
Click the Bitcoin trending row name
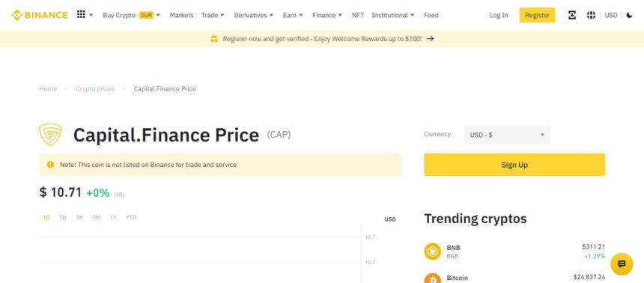pyautogui.click(x=457, y=278)
